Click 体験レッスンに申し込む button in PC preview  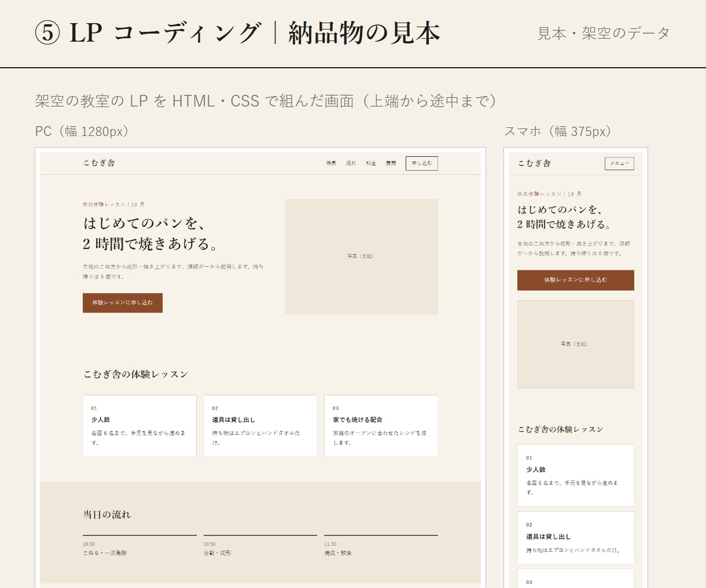click(x=123, y=303)
